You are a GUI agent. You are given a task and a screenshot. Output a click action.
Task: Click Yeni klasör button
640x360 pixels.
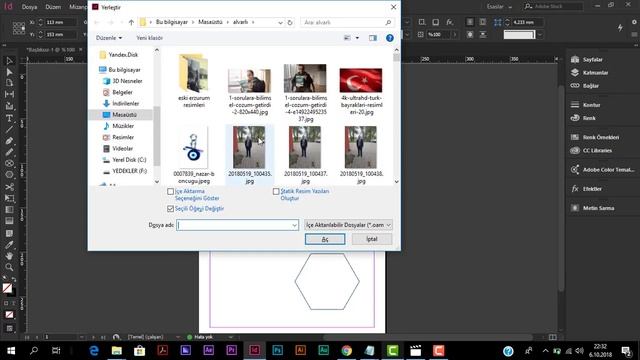(x=149, y=38)
